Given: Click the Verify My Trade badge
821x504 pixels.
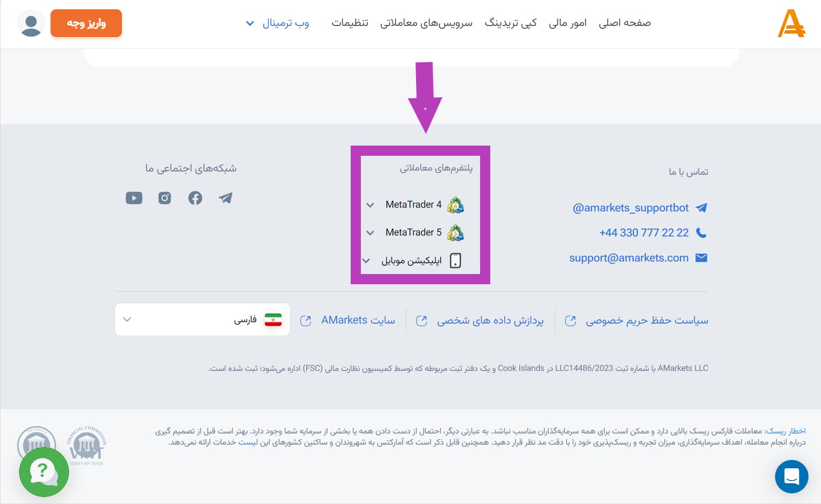Looking at the screenshot, I should [x=87, y=446].
